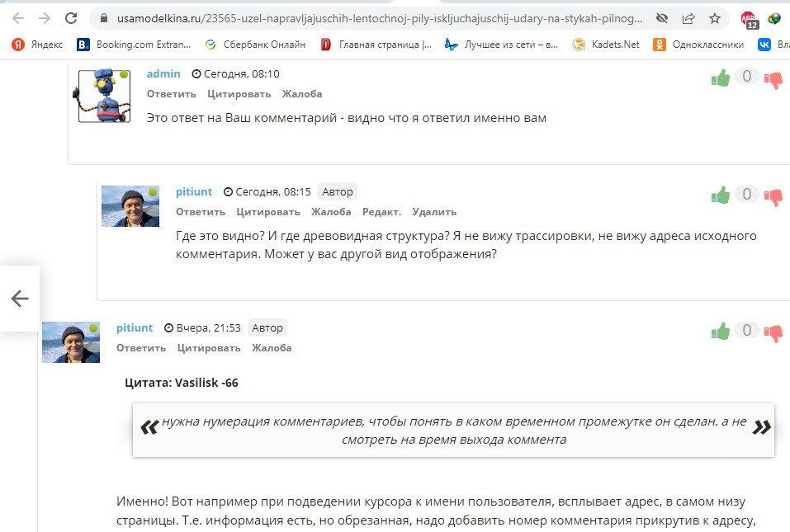Bookmark this page with the star icon

714,18
